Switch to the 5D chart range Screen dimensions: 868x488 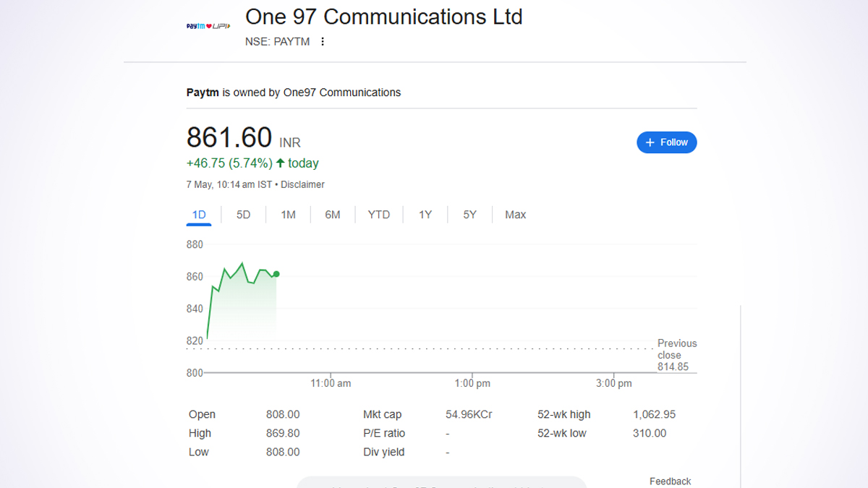pyautogui.click(x=244, y=215)
